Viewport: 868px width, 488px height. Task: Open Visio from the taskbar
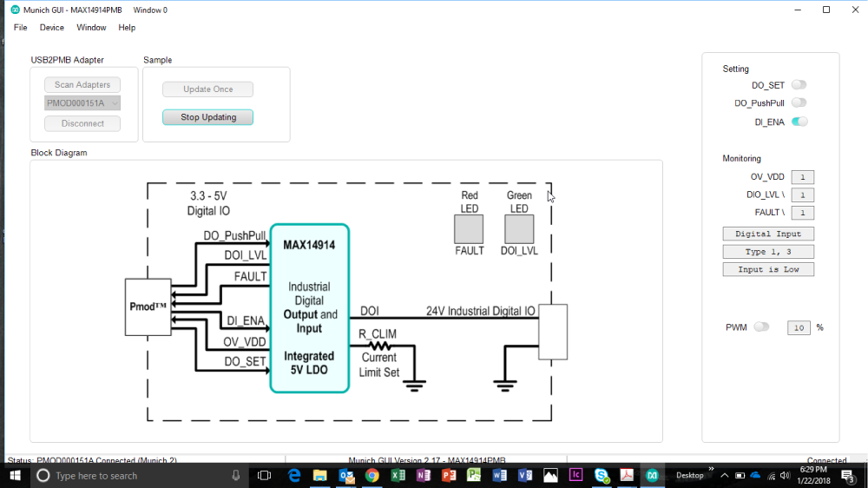[525, 476]
